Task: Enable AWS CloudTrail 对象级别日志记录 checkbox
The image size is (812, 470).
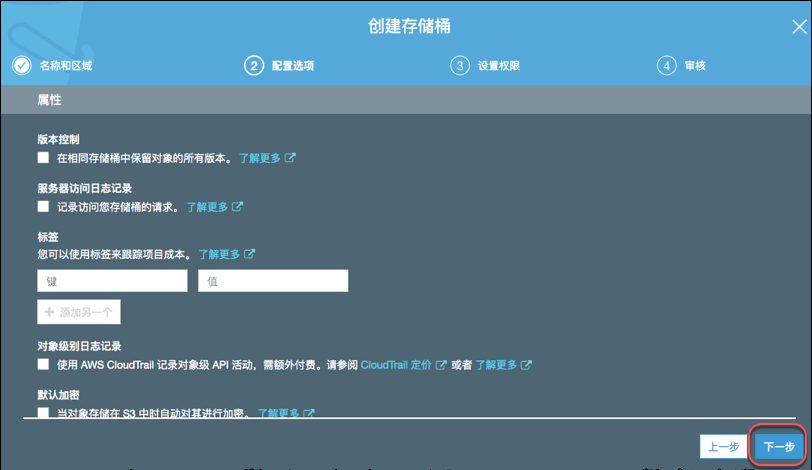Action: pos(43,365)
